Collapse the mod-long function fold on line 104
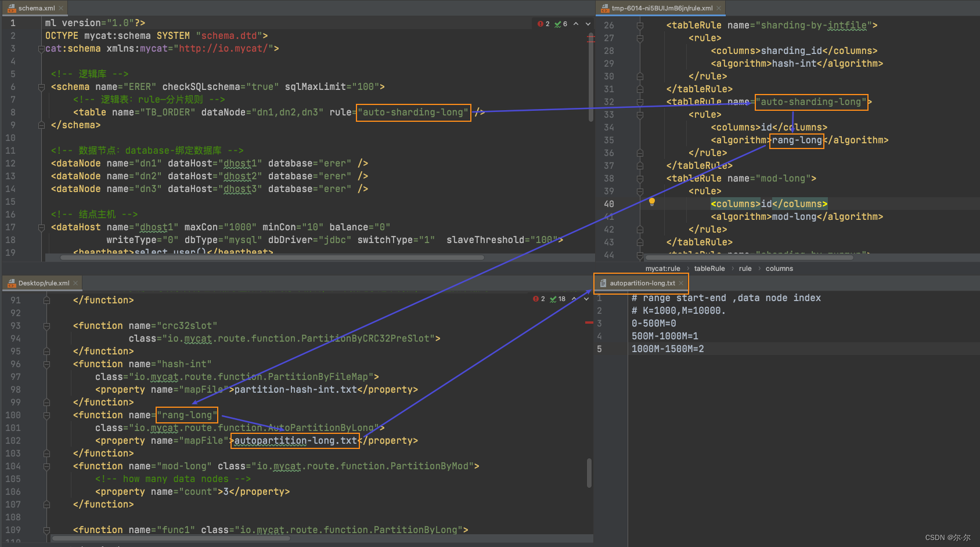The width and height of the screenshot is (980, 547). point(46,466)
